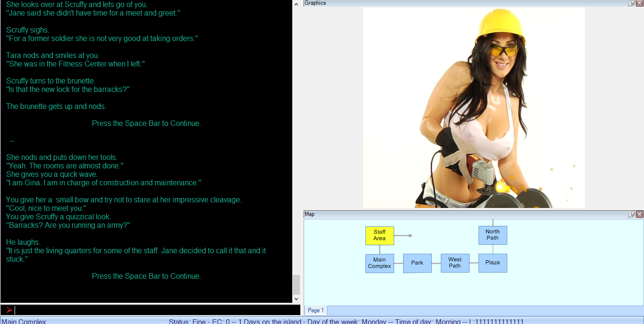This screenshot has height=324, width=644.
Task: Pin the Map panel using its pushpin icon
Action: (631, 214)
